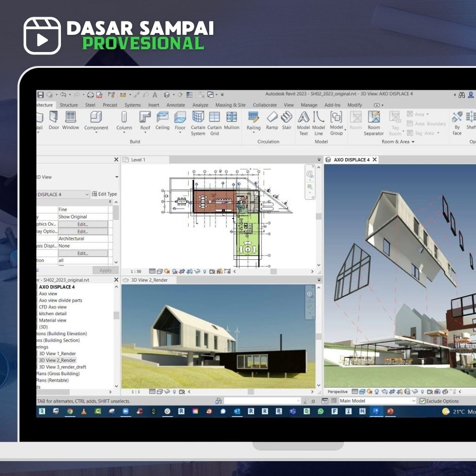Open the 3D View 2_Render tab list arrow
Viewport: 476px width, 476px height.
(319, 280)
